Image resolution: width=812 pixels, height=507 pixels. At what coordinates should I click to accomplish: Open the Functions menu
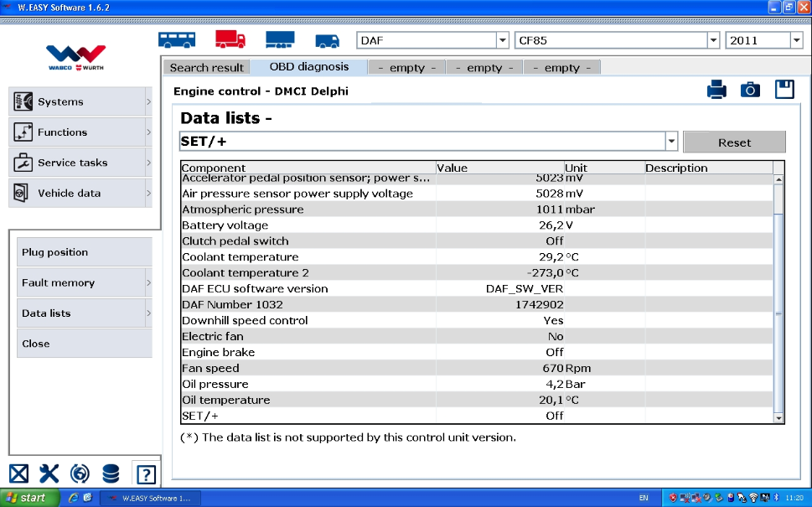click(80, 132)
